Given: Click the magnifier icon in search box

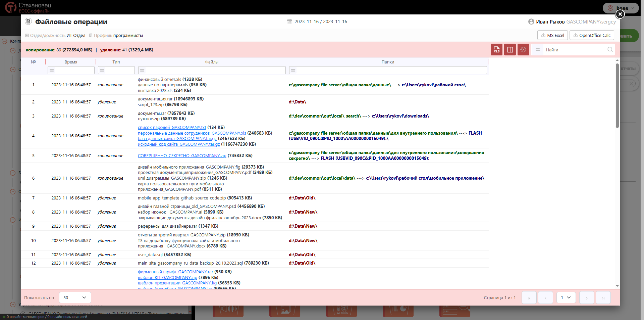Looking at the screenshot, I should tap(610, 50).
